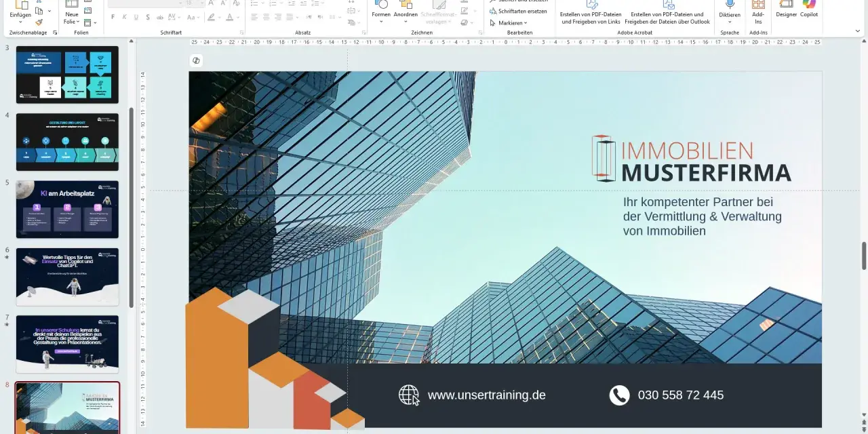Click the globe icon on the slide
868x434 pixels.
click(409, 395)
